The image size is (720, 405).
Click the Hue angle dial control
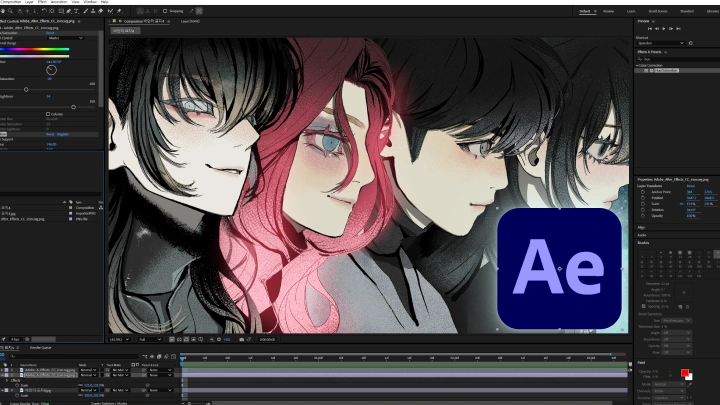(51, 70)
